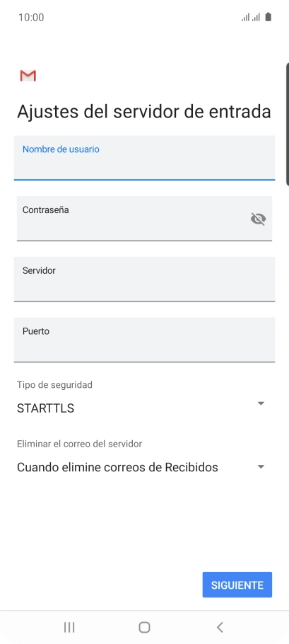Viewport: 289px width, 644px height.
Task: Tap the Contraseña input field
Action: [x=144, y=219]
